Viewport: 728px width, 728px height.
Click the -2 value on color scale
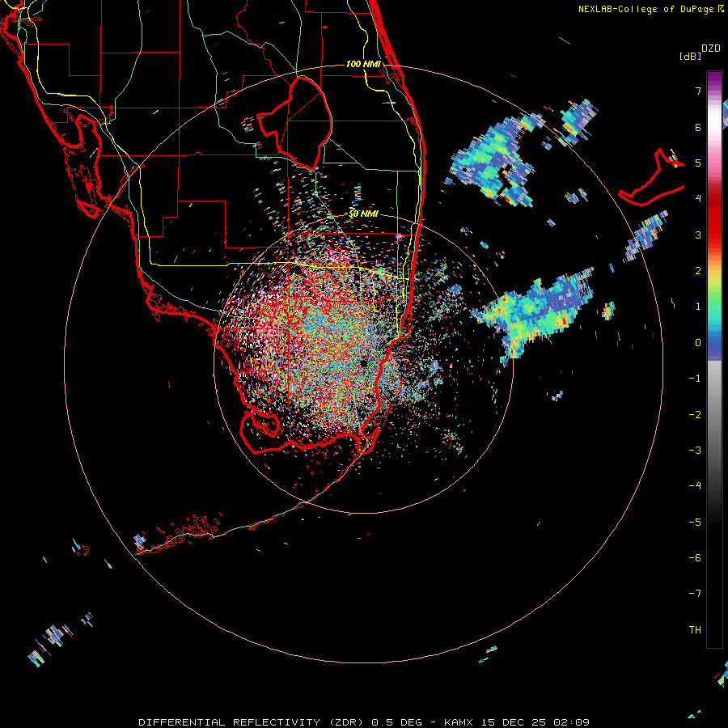695,414
